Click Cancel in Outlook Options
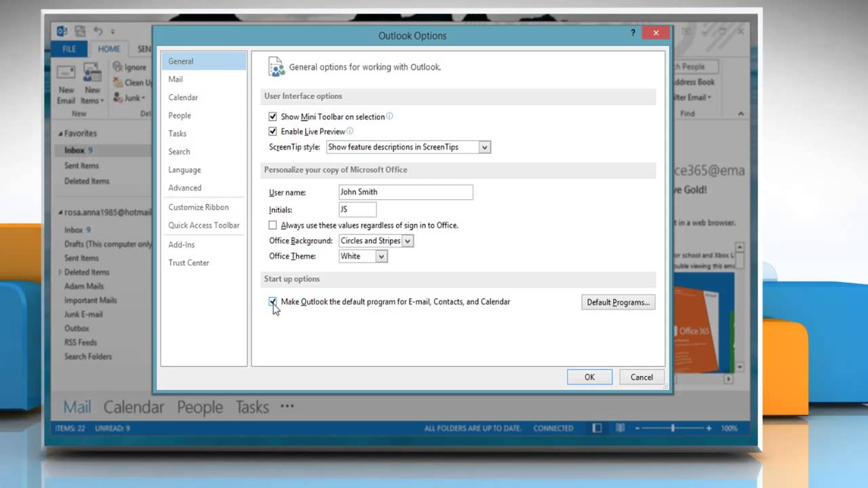Viewport: 868px width, 488px height. pos(642,378)
